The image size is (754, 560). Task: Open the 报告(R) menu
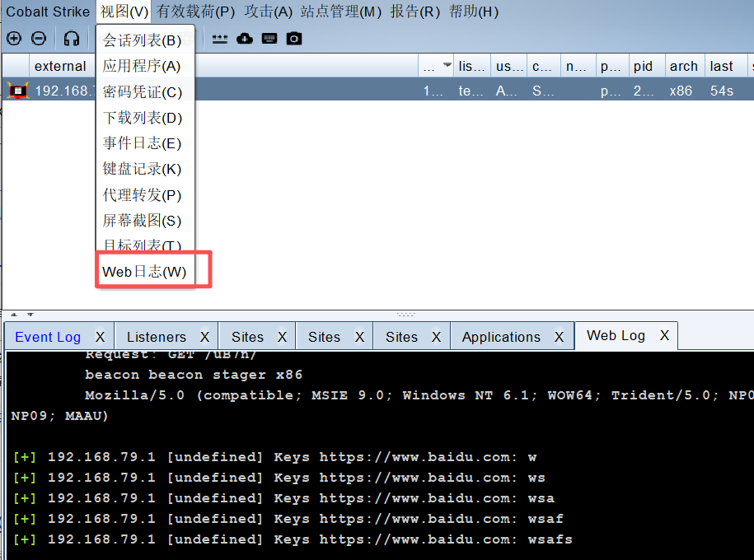click(x=415, y=12)
